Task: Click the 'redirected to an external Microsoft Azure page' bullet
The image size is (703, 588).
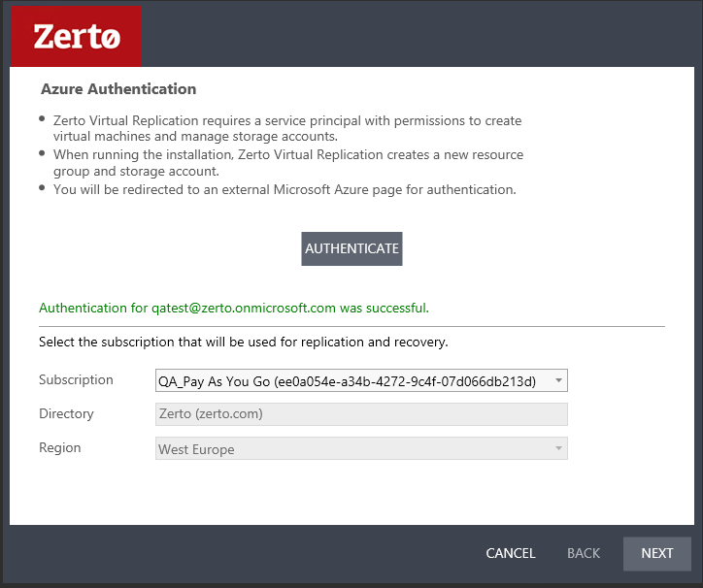Action: click(x=285, y=189)
